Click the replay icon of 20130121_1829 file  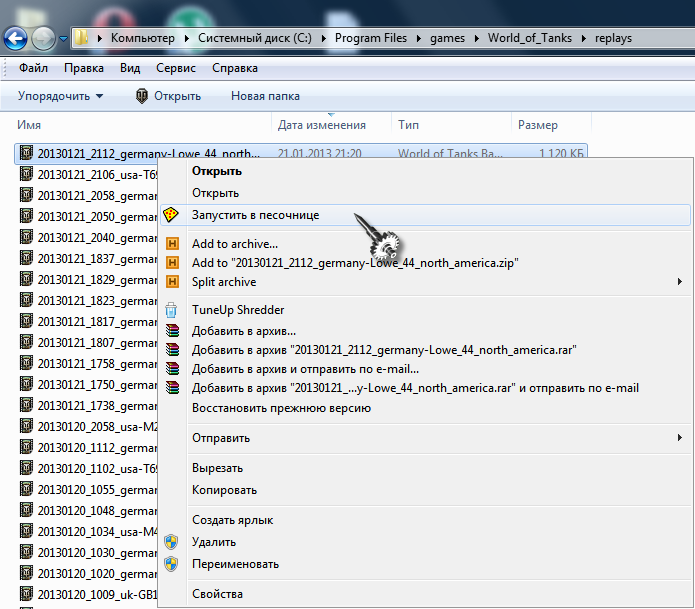tap(27, 279)
